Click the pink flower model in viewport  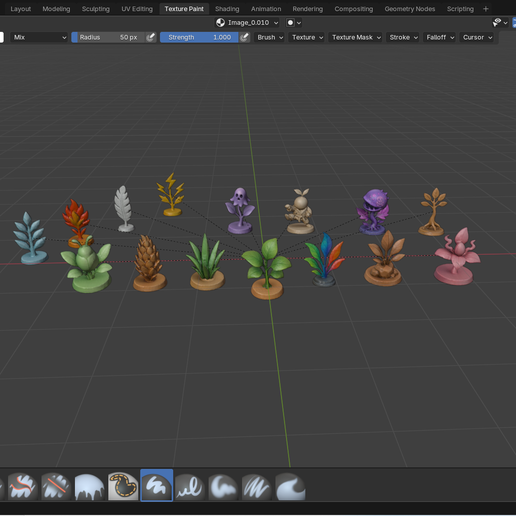point(456,257)
